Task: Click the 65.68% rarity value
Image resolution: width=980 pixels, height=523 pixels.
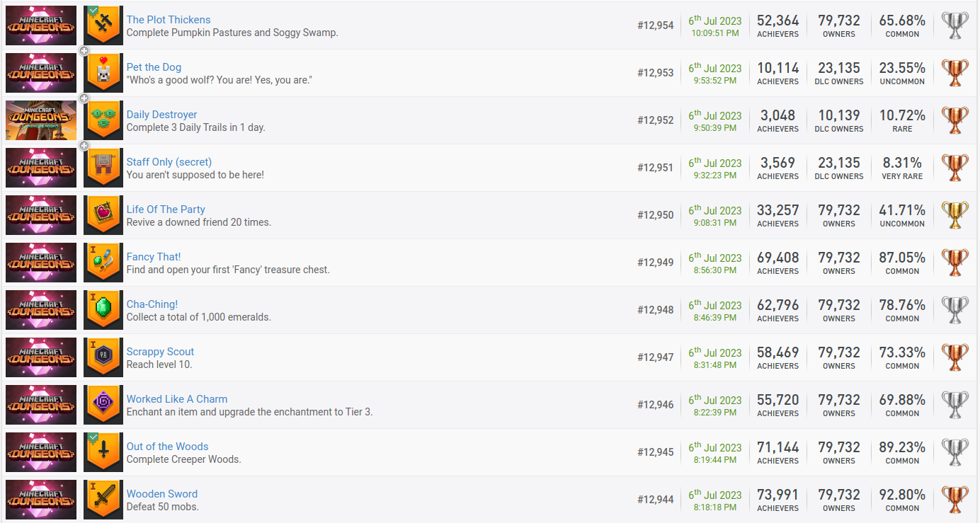Action: click(902, 21)
